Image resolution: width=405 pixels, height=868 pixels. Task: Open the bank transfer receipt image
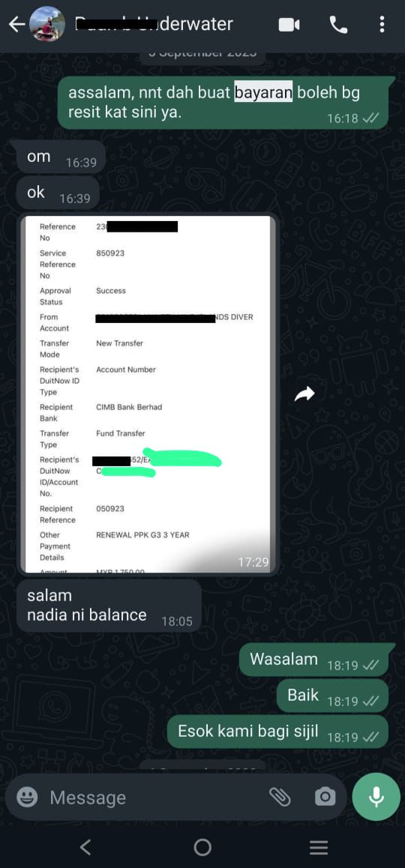coord(148,394)
